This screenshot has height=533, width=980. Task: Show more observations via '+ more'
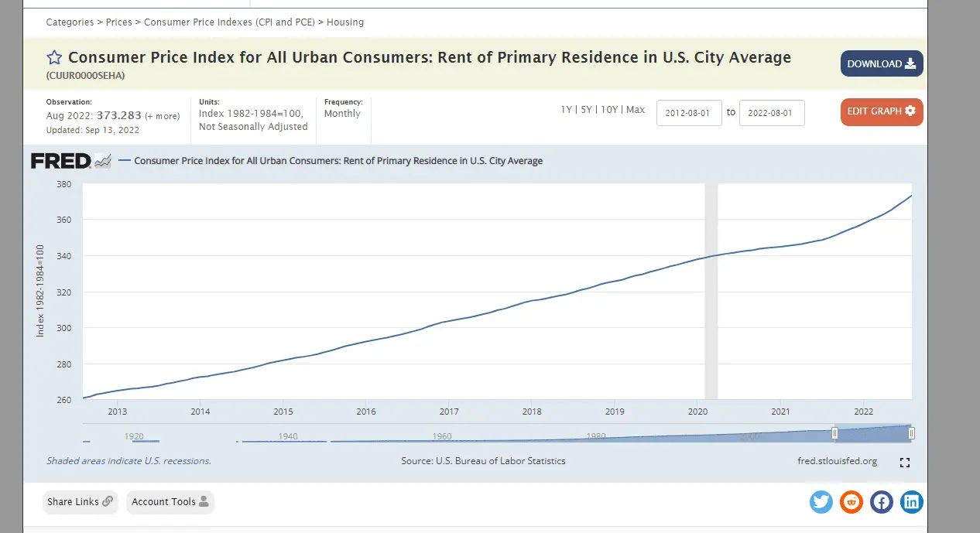pyautogui.click(x=163, y=116)
